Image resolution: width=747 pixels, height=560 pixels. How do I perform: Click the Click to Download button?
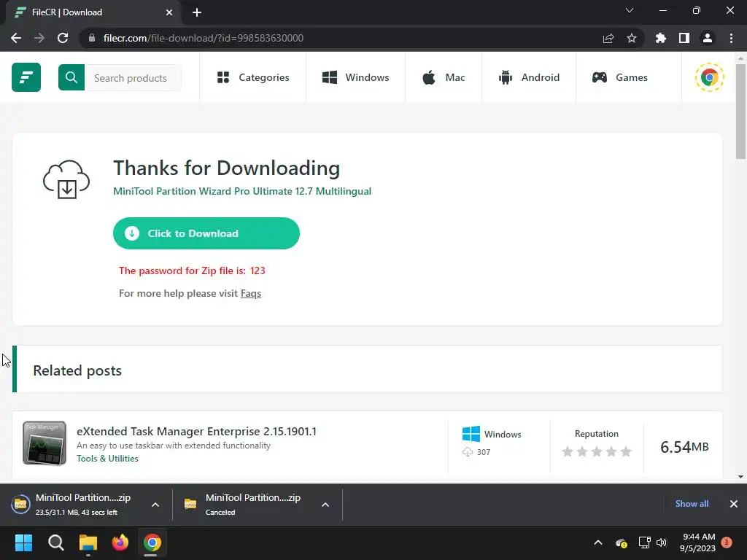tap(206, 233)
